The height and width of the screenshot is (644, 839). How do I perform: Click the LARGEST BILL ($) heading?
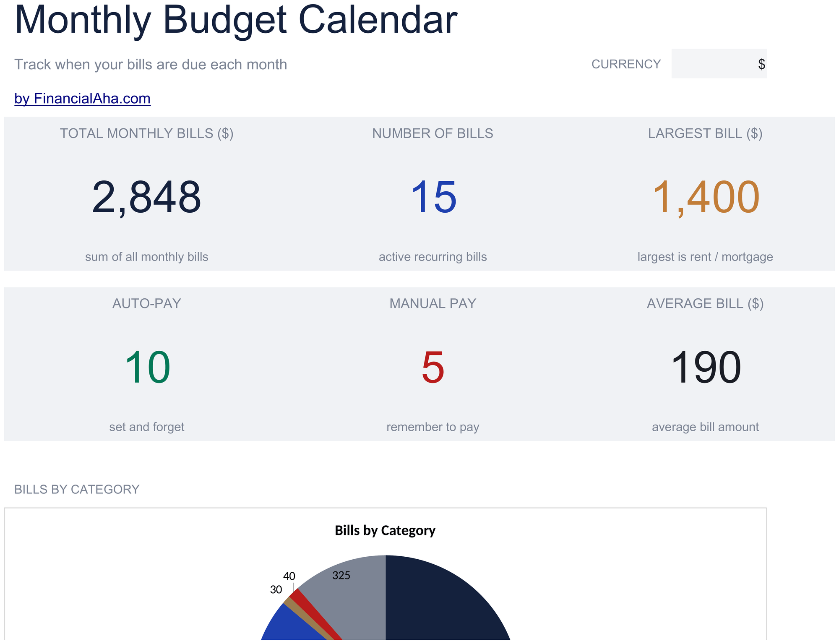tap(705, 133)
